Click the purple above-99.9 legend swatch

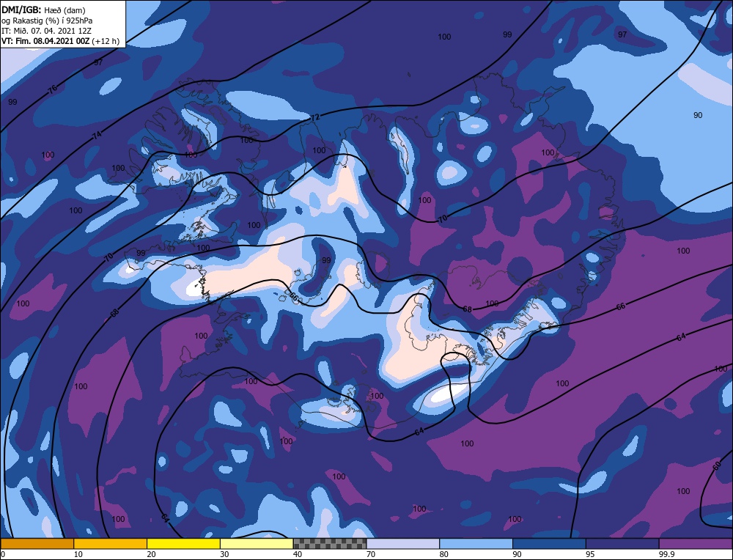[x=696, y=543]
